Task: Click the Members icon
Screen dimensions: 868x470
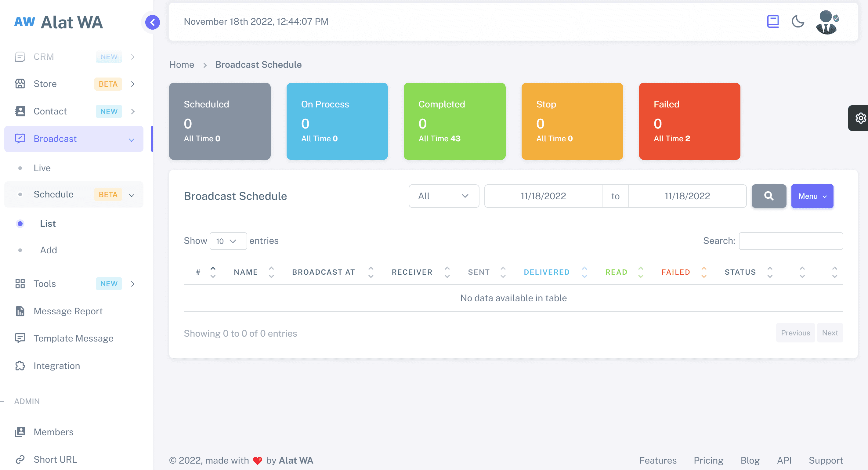Action: 20,432
